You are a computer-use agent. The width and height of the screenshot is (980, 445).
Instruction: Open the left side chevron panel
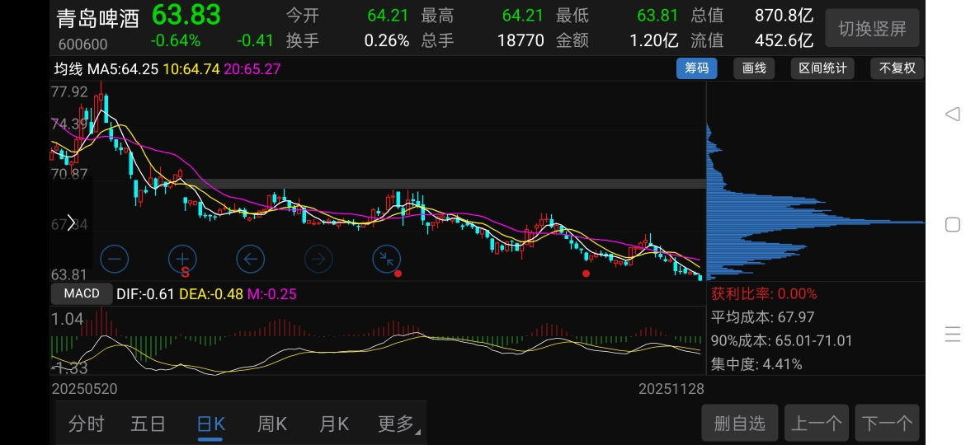click(x=71, y=222)
